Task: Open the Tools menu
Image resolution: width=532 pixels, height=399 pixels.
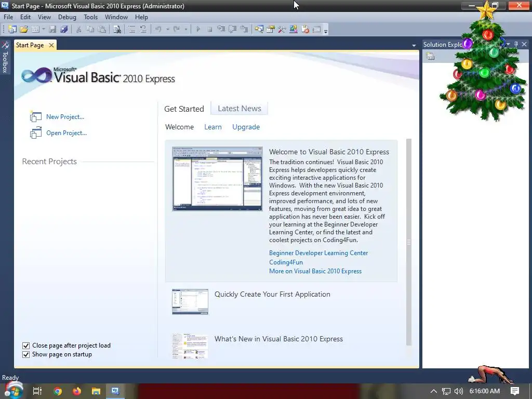Action: pos(90,17)
